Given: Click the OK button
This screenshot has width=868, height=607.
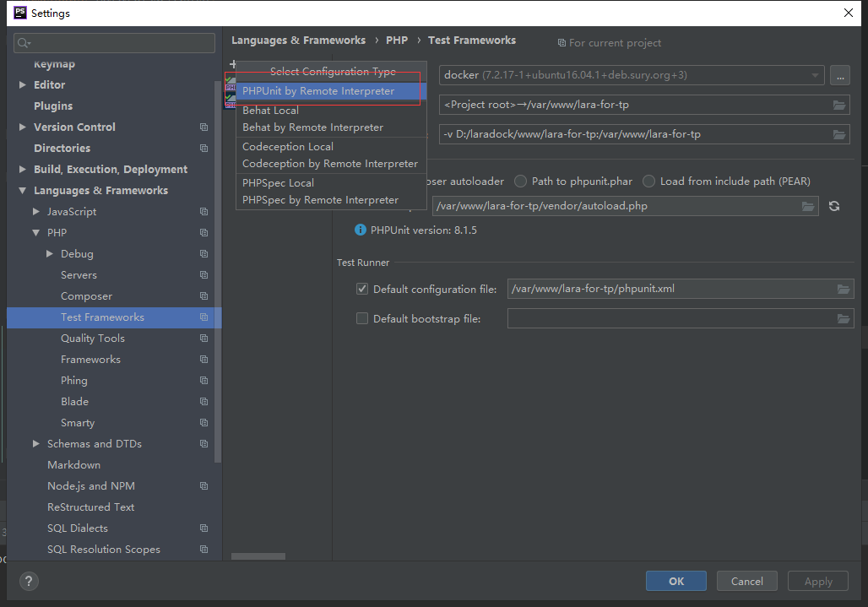Looking at the screenshot, I should point(676,581).
